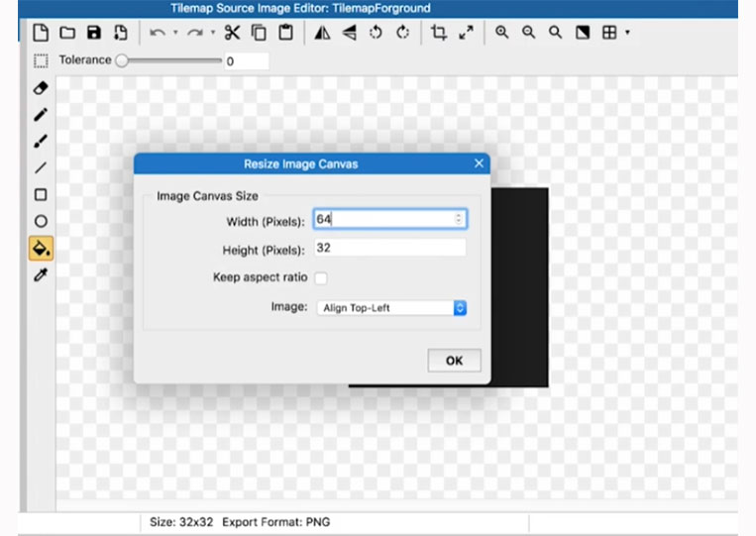
Task: Rotate the image clockwise
Action: [402, 33]
